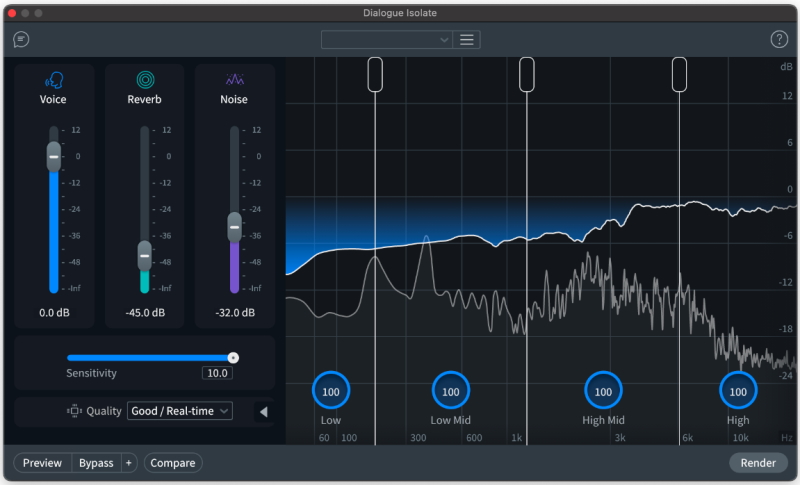Open the help question mark icon
800x485 pixels.
coord(779,39)
